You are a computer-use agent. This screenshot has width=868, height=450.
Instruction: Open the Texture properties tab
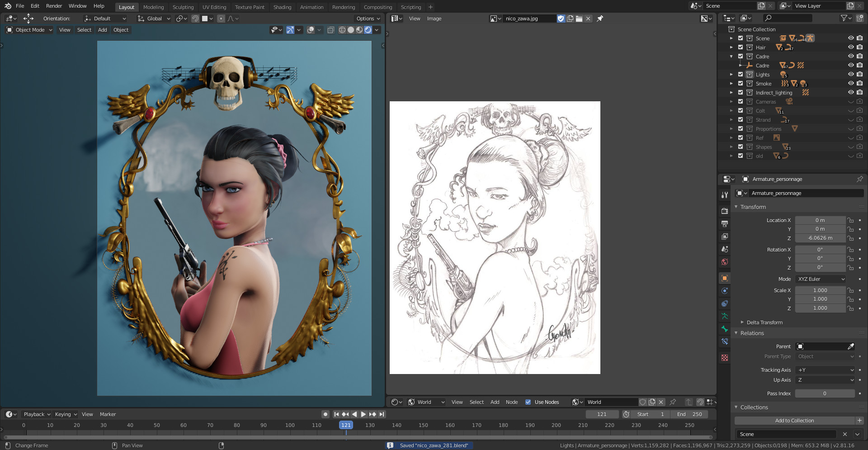pyautogui.click(x=725, y=358)
